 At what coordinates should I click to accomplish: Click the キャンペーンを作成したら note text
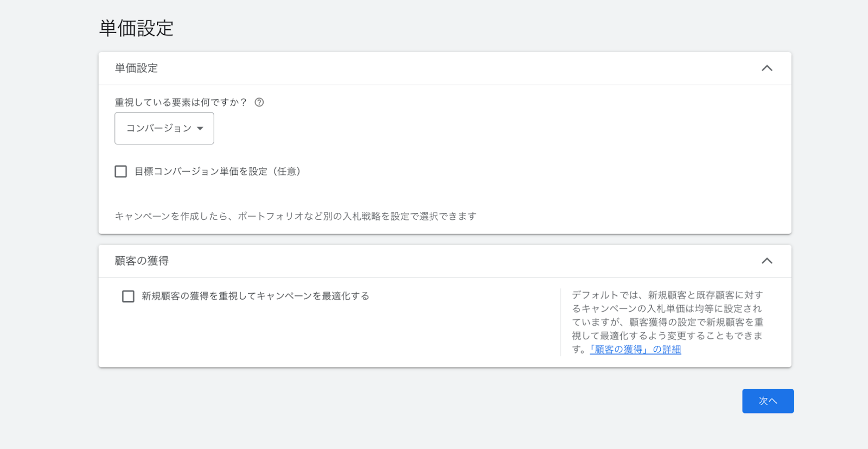click(296, 216)
